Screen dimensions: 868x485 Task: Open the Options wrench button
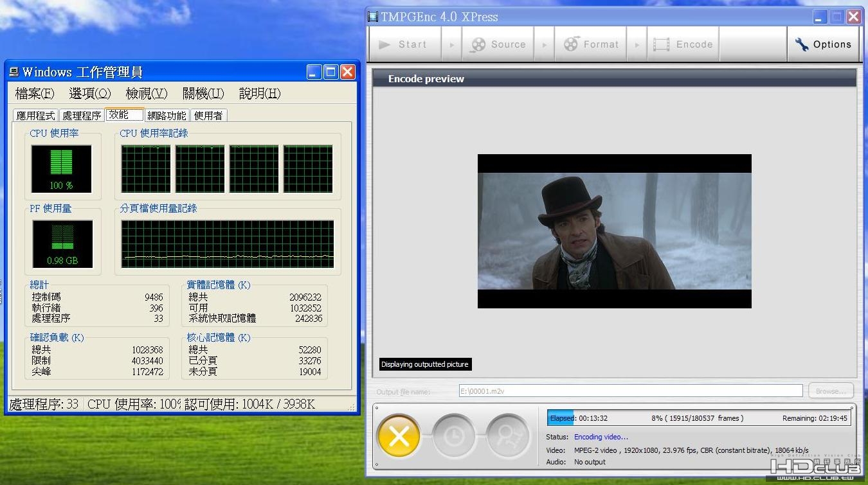point(824,44)
